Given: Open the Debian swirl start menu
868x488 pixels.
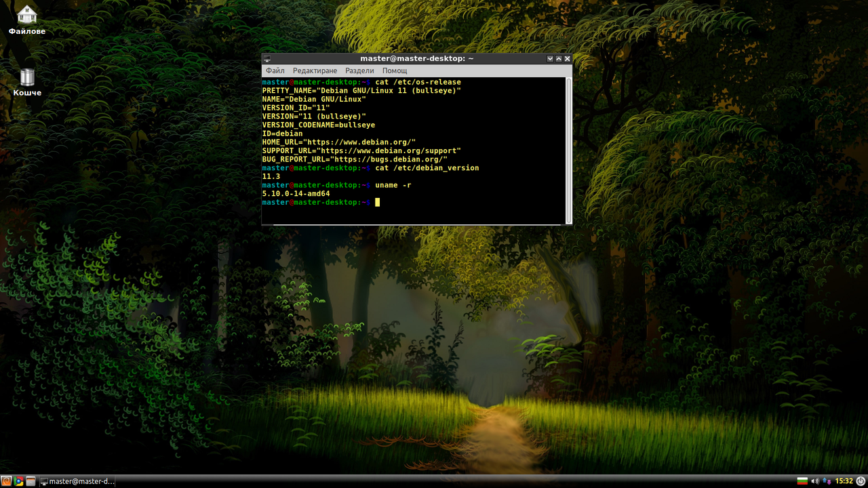Looking at the screenshot, I should point(7,481).
